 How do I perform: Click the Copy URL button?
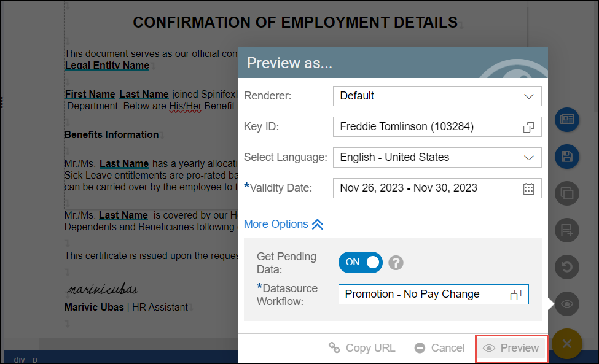coord(362,348)
